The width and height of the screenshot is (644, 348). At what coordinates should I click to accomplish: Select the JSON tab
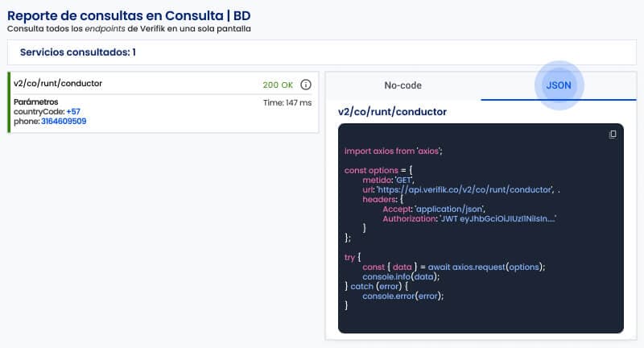559,85
